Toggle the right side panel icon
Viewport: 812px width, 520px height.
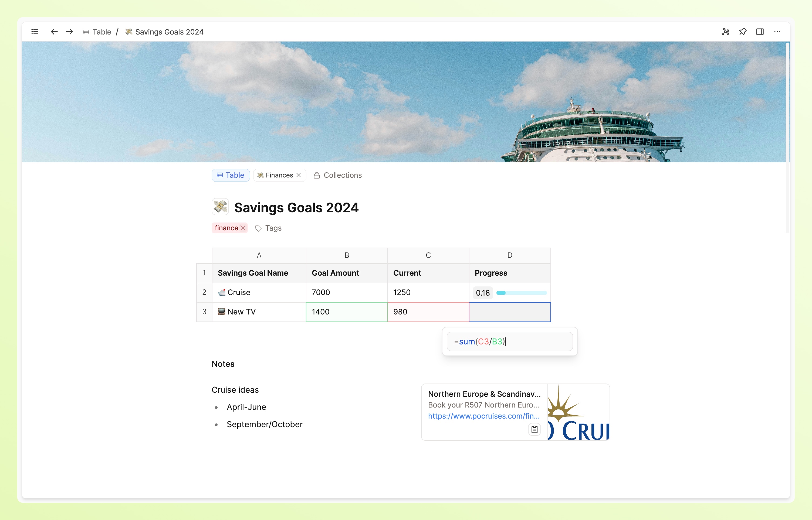coord(760,32)
